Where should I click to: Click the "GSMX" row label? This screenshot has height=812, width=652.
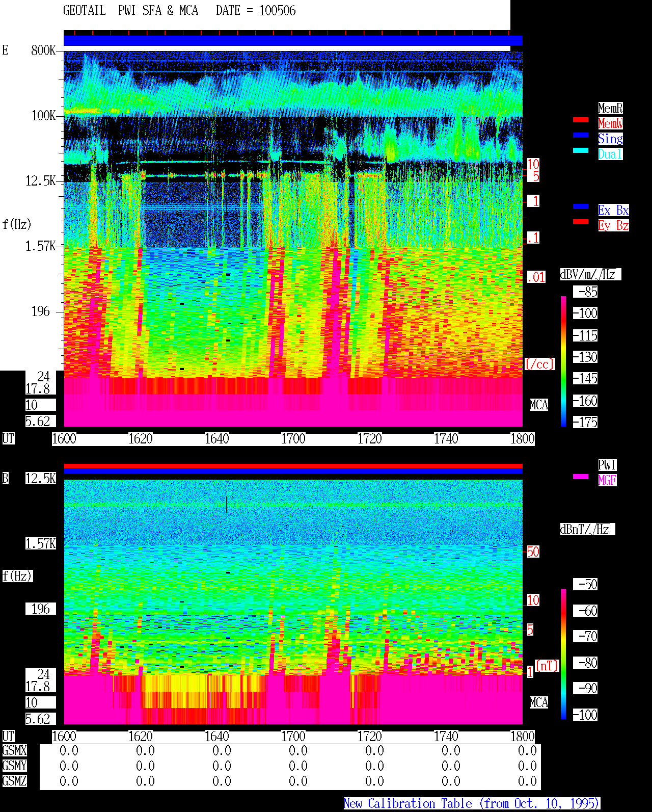point(14,751)
